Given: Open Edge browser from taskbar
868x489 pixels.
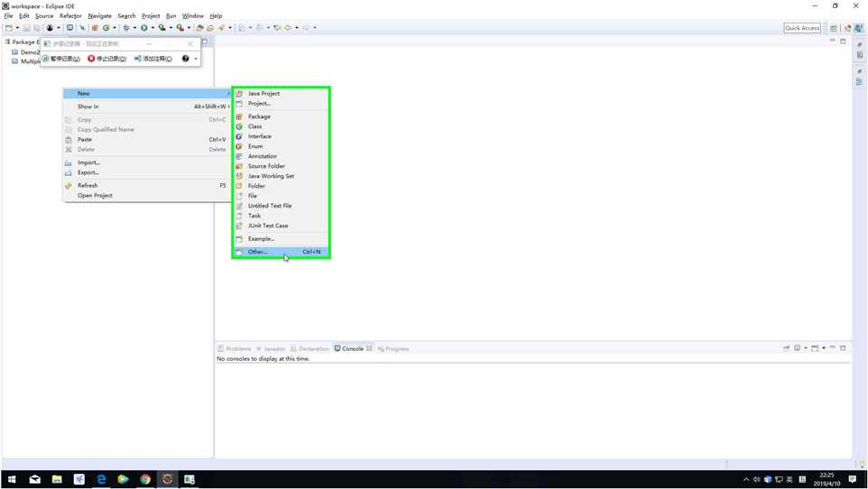Looking at the screenshot, I should click(101, 479).
